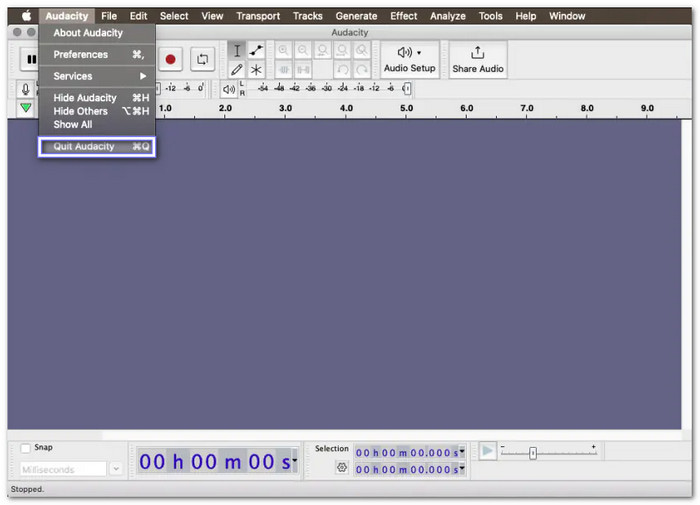Select Hide Others menu entry
Image resolution: width=700 pixels, height=505 pixels.
(97, 111)
